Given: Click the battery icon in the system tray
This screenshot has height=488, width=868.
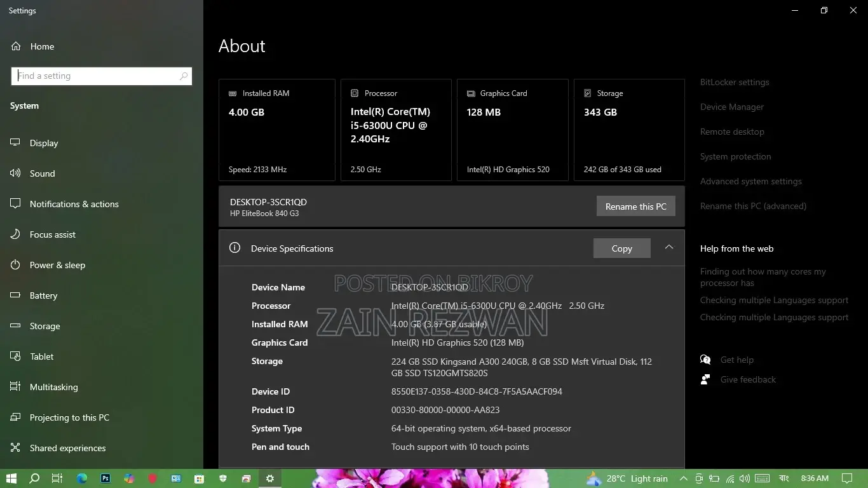Looking at the screenshot, I should click(x=714, y=478).
